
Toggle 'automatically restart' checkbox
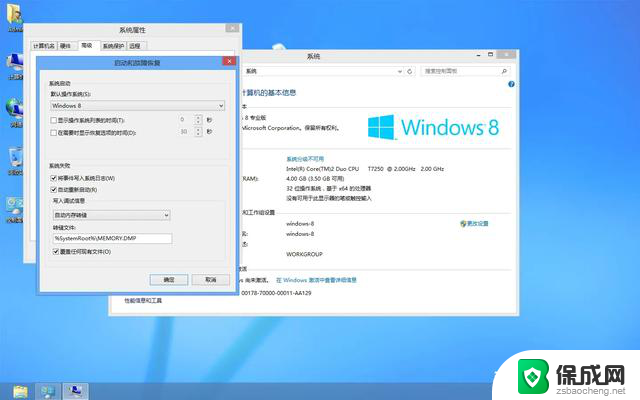(x=53, y=190)
